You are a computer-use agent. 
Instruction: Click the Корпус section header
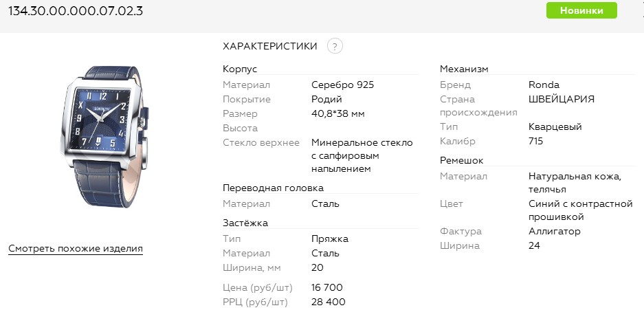pos(240,69)
